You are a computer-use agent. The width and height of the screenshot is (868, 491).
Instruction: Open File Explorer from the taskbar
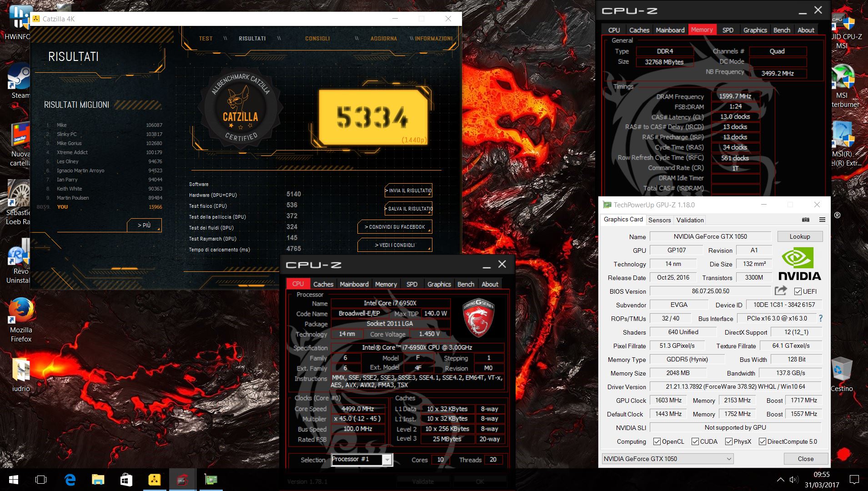[98, 480]
